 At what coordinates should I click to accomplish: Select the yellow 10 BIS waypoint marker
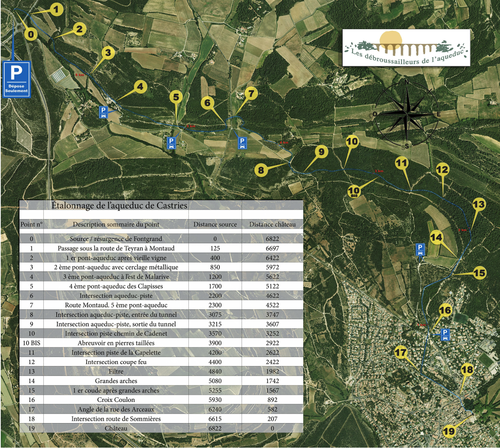coord(354,191)
